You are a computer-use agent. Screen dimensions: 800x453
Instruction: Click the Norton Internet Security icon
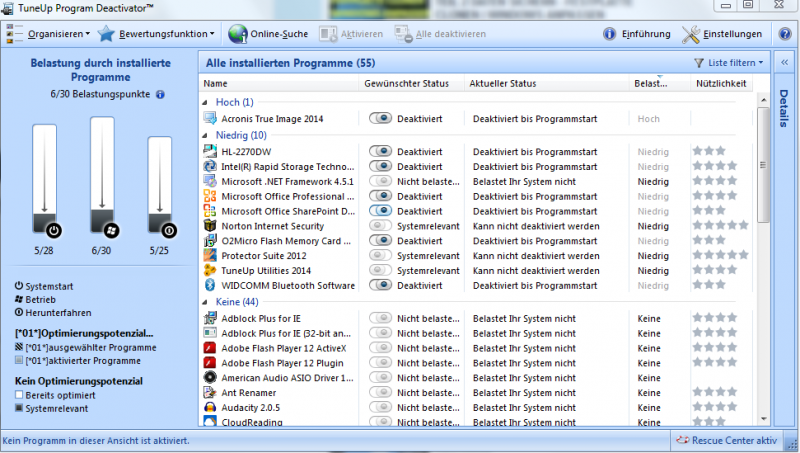pos(210,225)
